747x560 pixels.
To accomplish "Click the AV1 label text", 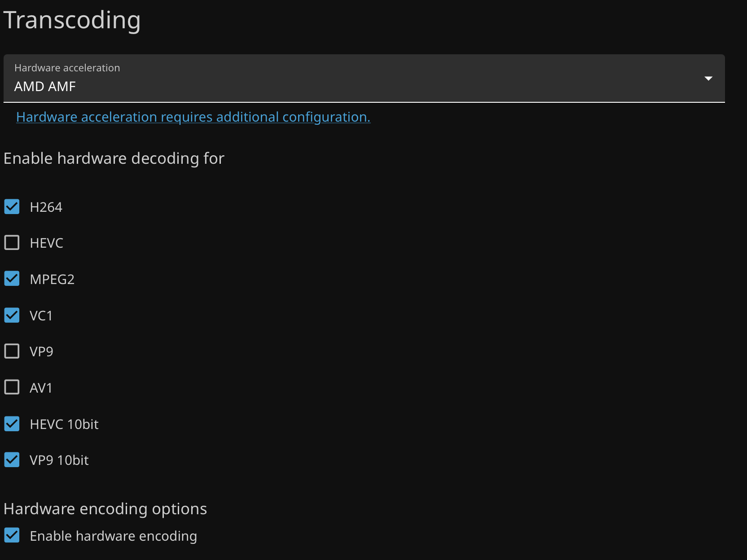I will coord(41,388).
